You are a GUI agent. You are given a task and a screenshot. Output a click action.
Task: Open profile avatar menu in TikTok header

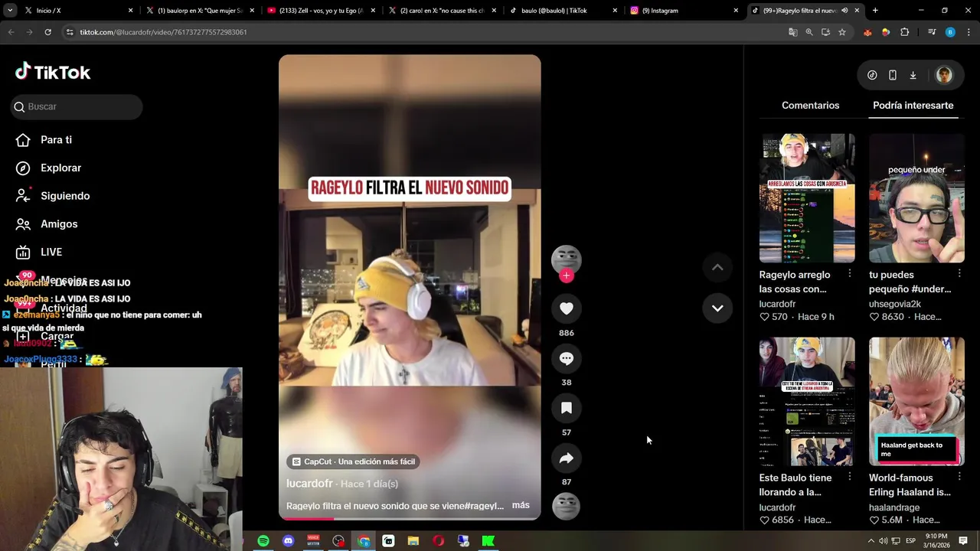944,75
